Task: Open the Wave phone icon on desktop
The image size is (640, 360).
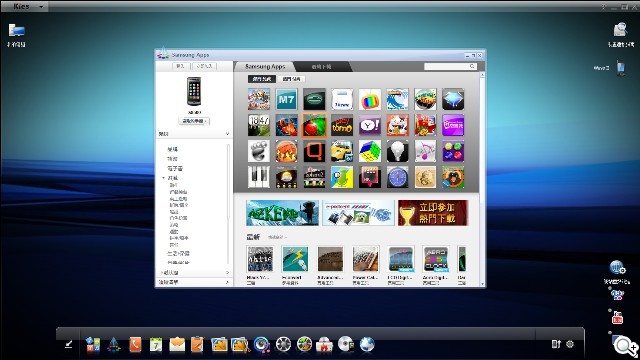Action: (x=621, y=68)
